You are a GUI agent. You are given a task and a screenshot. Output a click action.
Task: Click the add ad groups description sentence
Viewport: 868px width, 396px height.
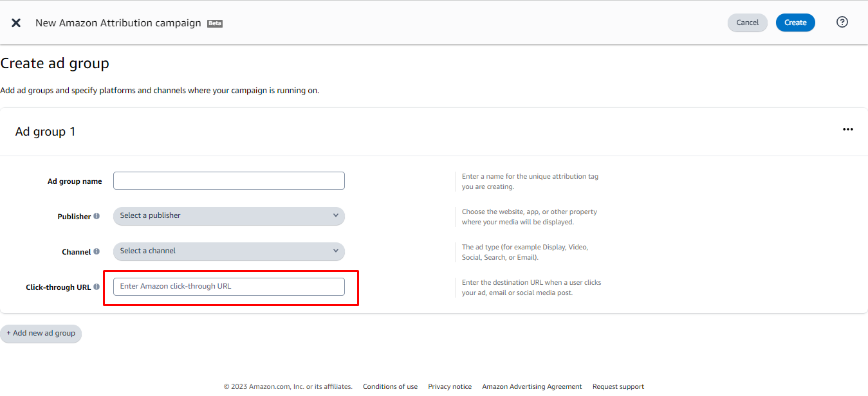160,91
